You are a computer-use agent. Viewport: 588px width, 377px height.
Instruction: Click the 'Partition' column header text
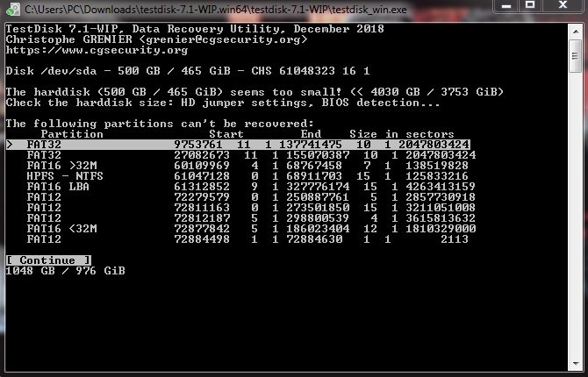click(72, 134)
